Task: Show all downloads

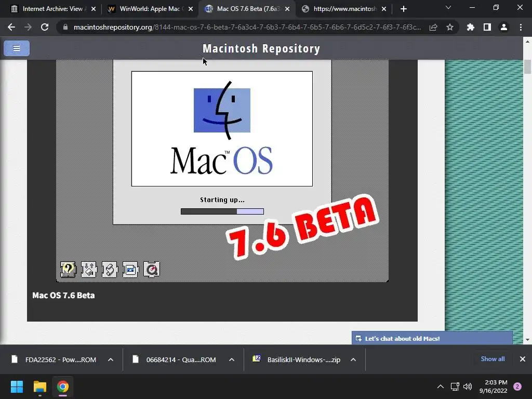Action: click(493, 359)
